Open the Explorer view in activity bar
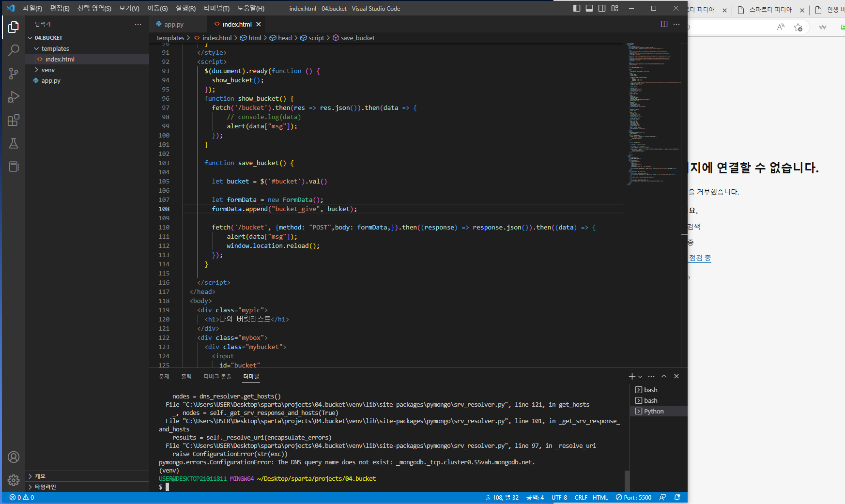Viewport: 845px width, 504px height. 14,27
